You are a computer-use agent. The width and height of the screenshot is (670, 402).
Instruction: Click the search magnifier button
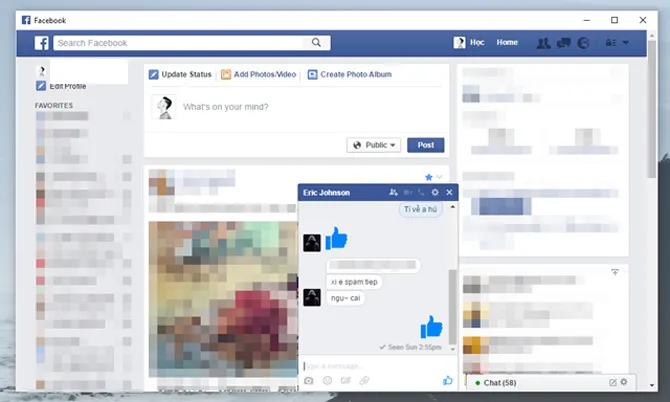pos(316,42)
